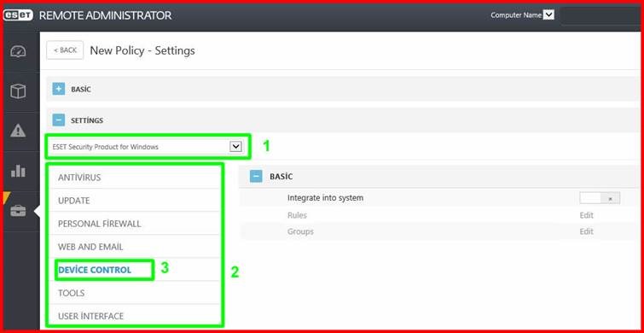644x333 pixels.
Task: Open the Computer Name dropdown arrow
Action: [x=548, y=15]
